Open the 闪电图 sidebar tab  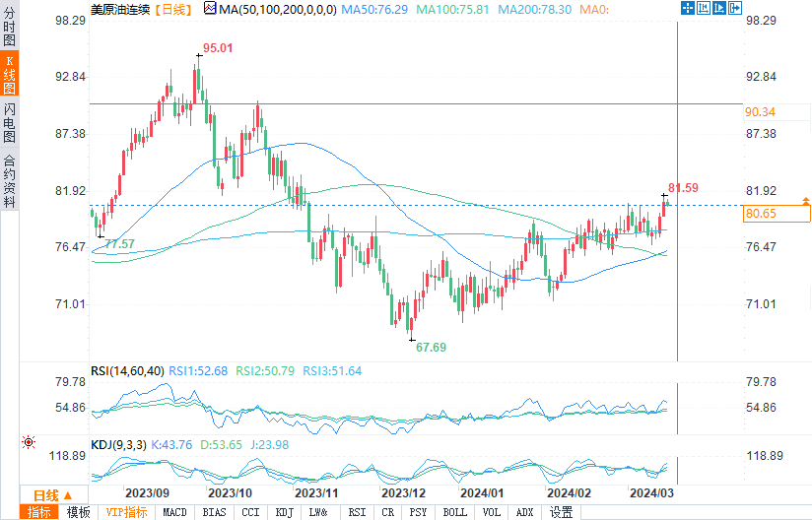[x=9, y=123]
